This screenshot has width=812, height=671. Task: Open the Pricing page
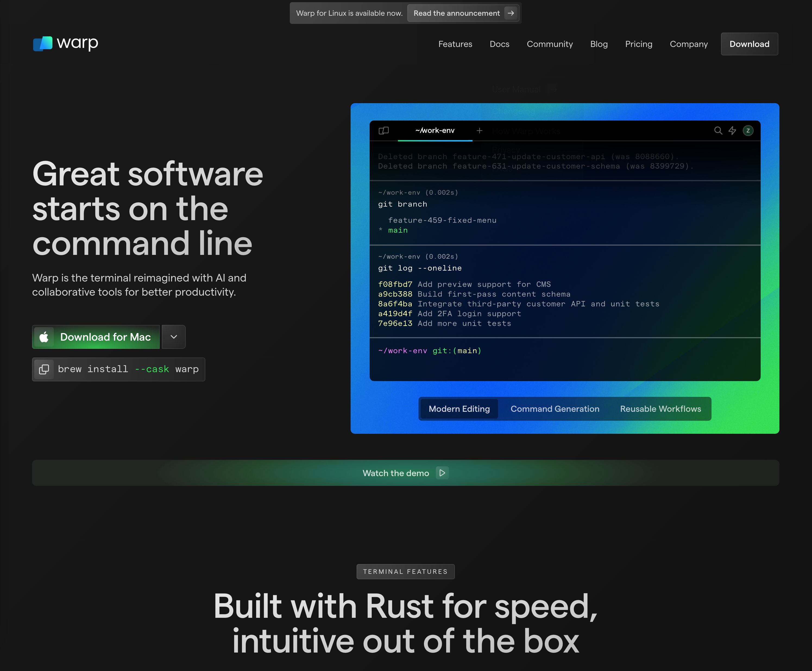click(x=638, y=44)
